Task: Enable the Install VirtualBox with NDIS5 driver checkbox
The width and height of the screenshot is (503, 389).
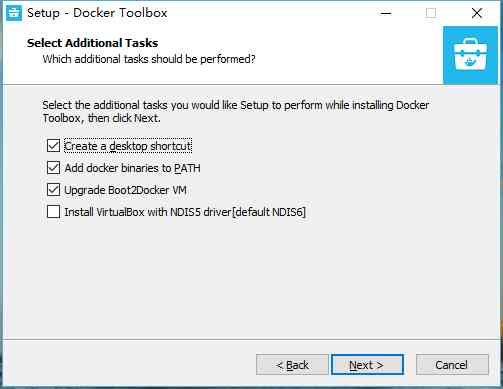Action: point(53,212)
